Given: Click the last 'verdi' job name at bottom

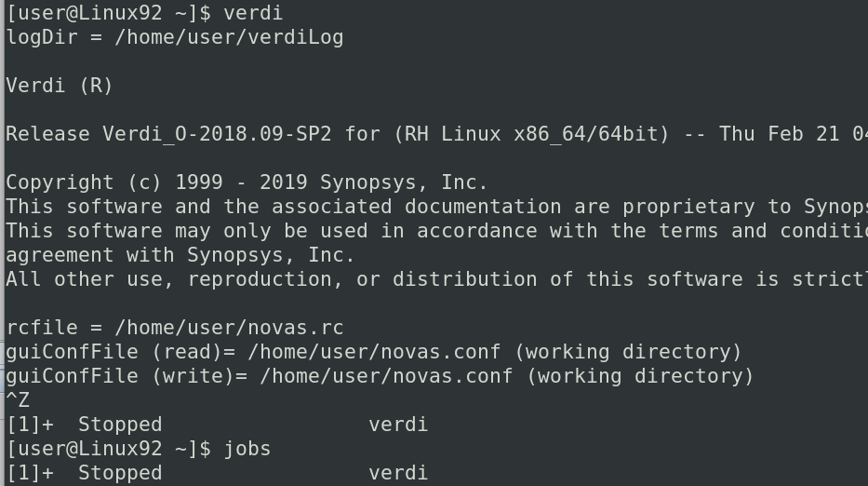Looking at the screenshot, I should [x=398, y=473].
